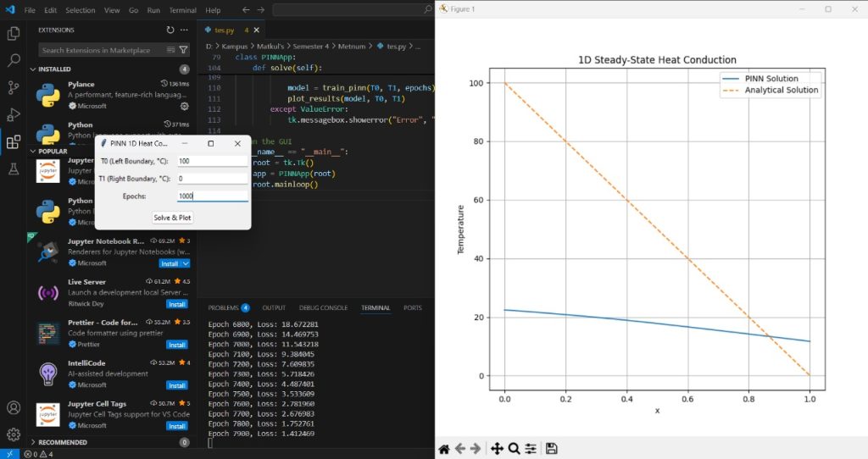The height and width of the screenshot is (459, 868).
Task: Install the Live Server extension
Action: 176,304
